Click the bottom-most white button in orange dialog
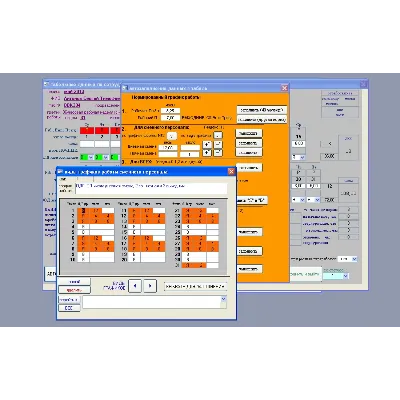The height and width of the screenshot is (400, 400). tap(249, 269)
